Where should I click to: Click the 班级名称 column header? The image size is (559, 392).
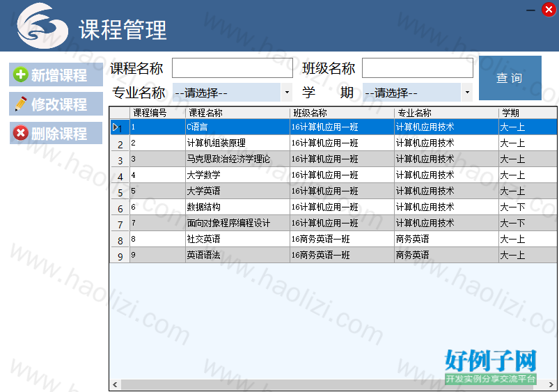tap(343, 113)
